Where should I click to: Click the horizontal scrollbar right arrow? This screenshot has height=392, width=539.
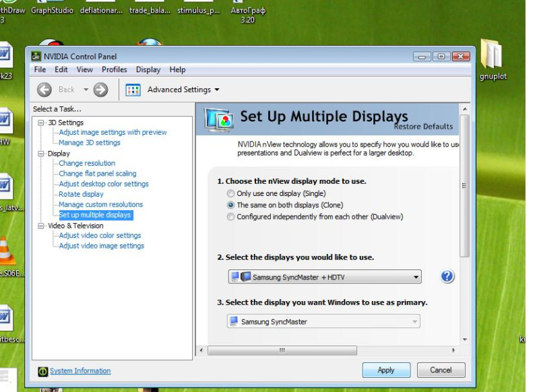click(453, 350)
